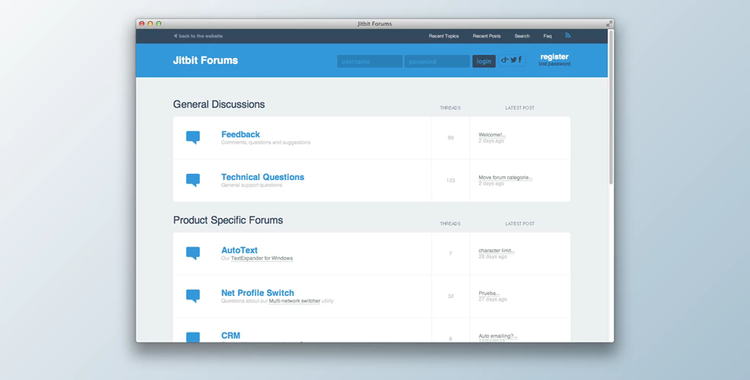This screenshot has width=750, height=380.
Task: Sign in with Twitter icon
Action: click(x=513, y=60)
